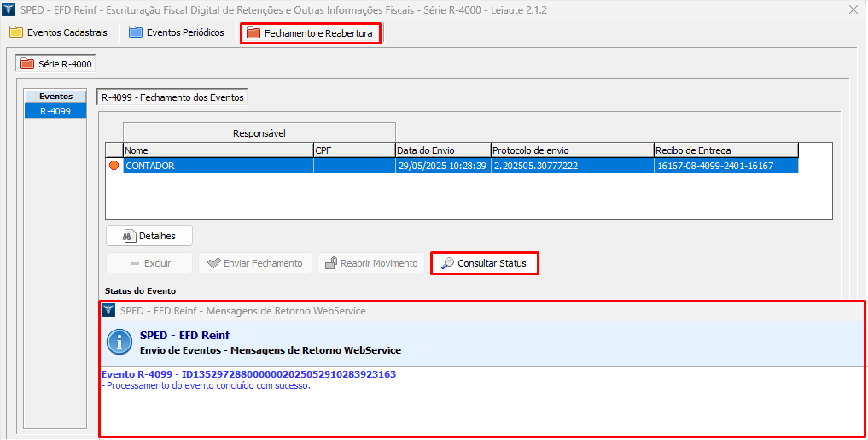Switch to Eventos Periódicos tab
The image size is (868, 440).
coord(177,32)
